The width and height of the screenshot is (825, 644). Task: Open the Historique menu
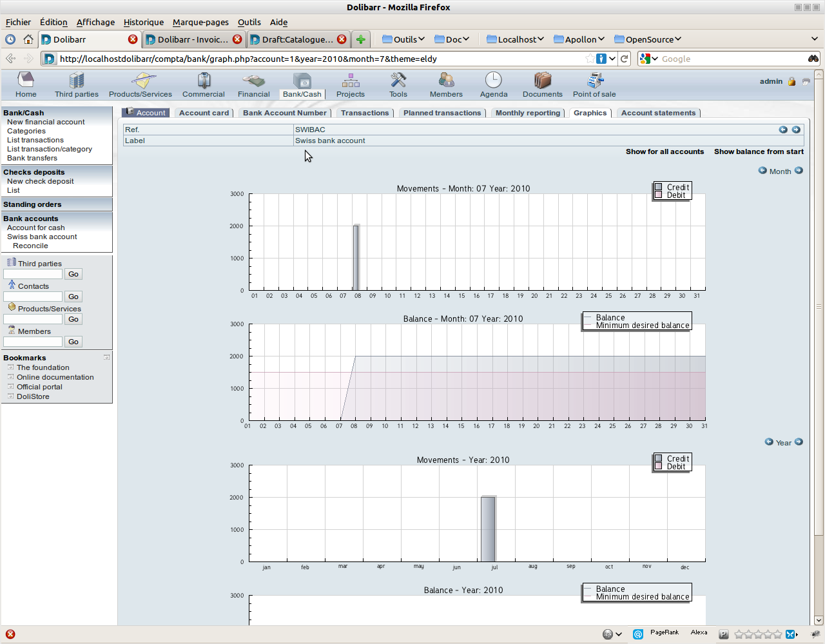[144, 22]
